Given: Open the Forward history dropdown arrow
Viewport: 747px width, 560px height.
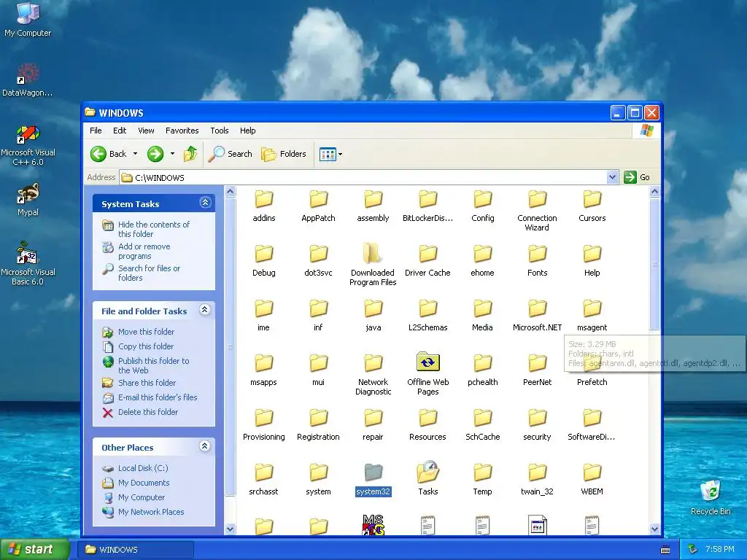Looking at the screenshot, I should (172, 154).
